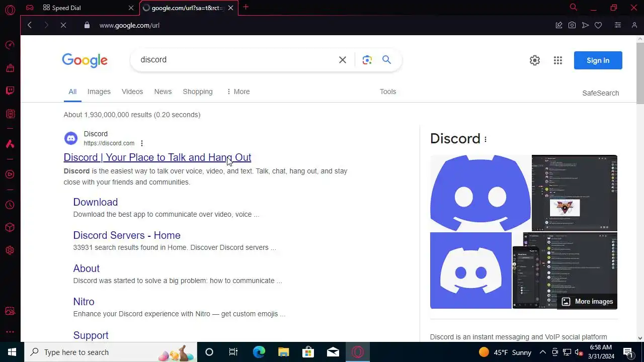Image resolution: width=644 pixels, height=362 pixels.
Task: Open 'Discord | Your Place to Talk' result
Action: [157, 157]
